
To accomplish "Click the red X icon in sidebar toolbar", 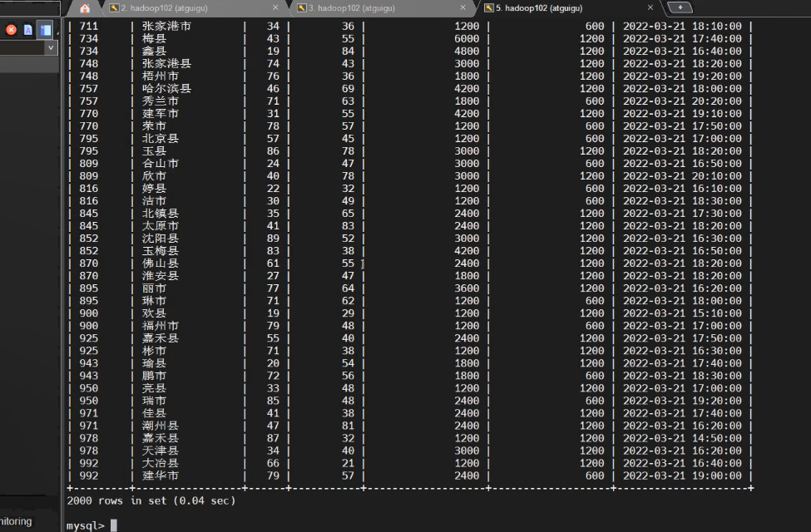I will tap(11, 30).
